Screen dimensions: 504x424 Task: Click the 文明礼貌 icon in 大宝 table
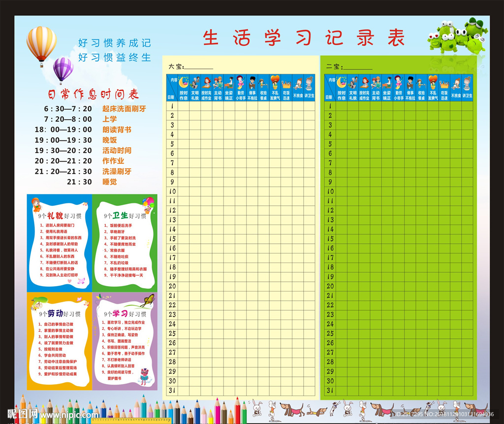tap(195, 83)
